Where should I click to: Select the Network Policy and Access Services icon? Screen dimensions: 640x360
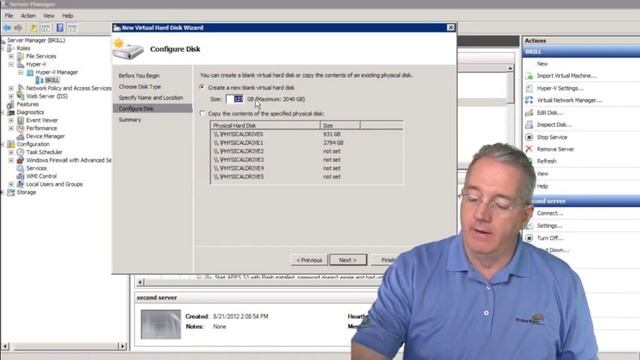(20, 88)
